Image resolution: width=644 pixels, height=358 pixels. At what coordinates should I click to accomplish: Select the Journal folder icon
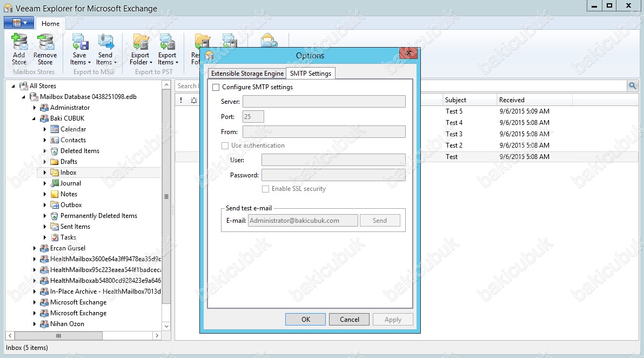[x=54, y=183]
